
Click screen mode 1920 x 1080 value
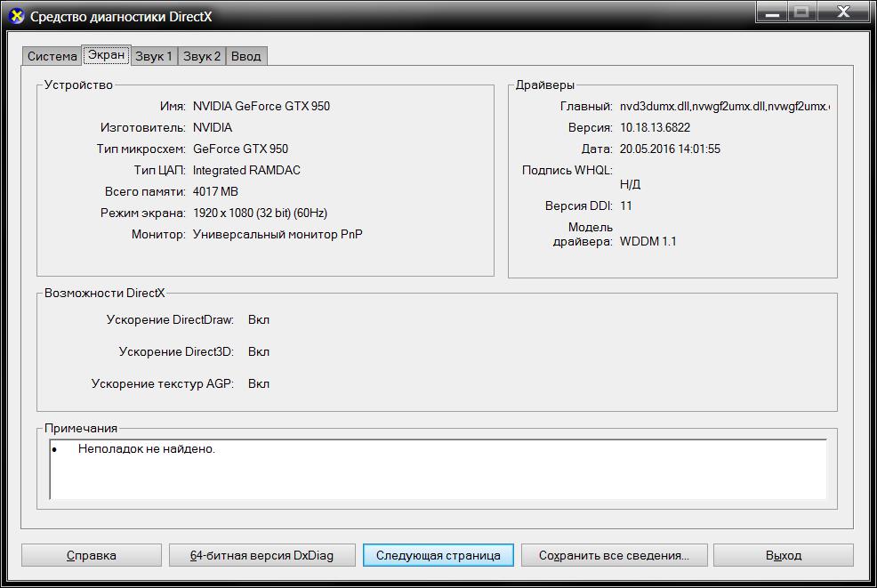point(260,213)
